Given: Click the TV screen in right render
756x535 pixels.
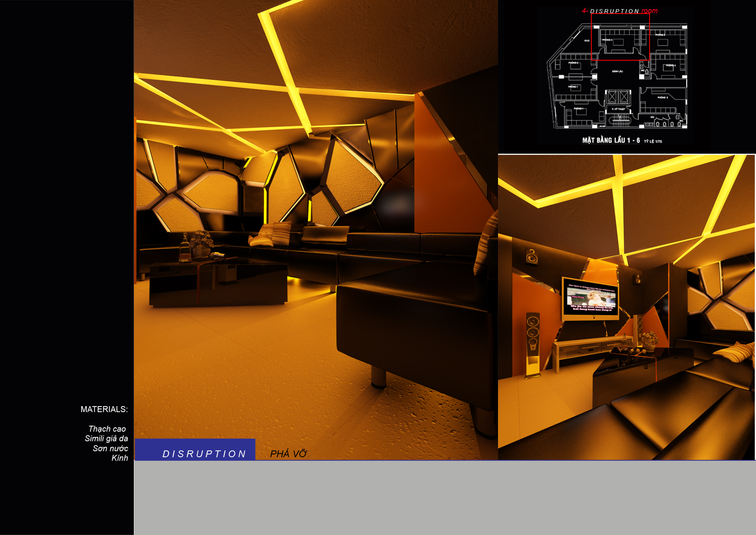Looking at the screenshot, I should (591, 298).
